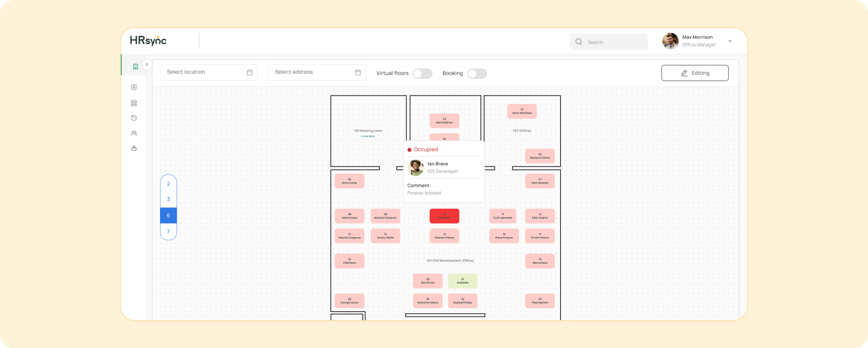Select desk 07 Mark Shelton

pos(540,181)
